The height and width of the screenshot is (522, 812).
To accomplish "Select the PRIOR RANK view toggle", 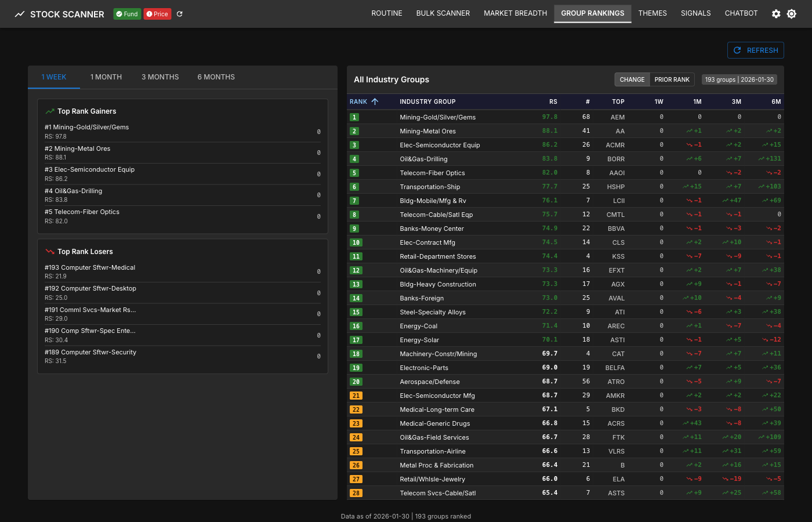I will pyautogui.click(x=672, y=79).
